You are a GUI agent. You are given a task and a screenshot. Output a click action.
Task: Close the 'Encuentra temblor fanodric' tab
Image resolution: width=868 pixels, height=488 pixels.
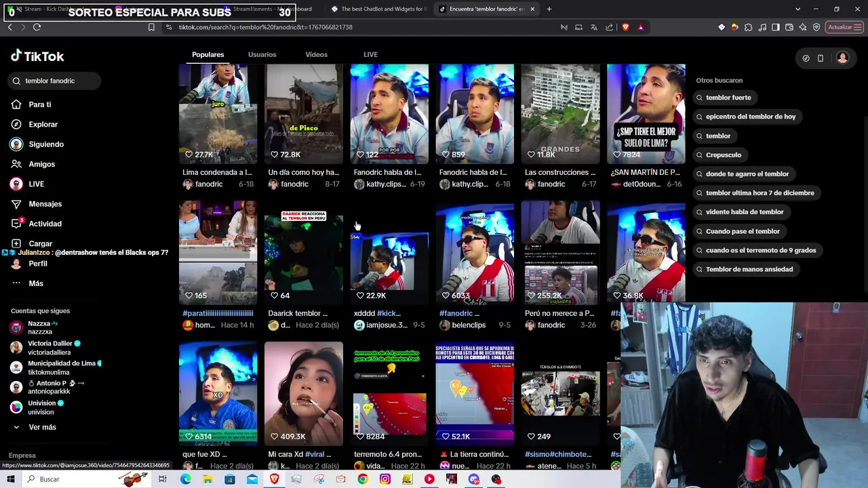tap(532, 9)
